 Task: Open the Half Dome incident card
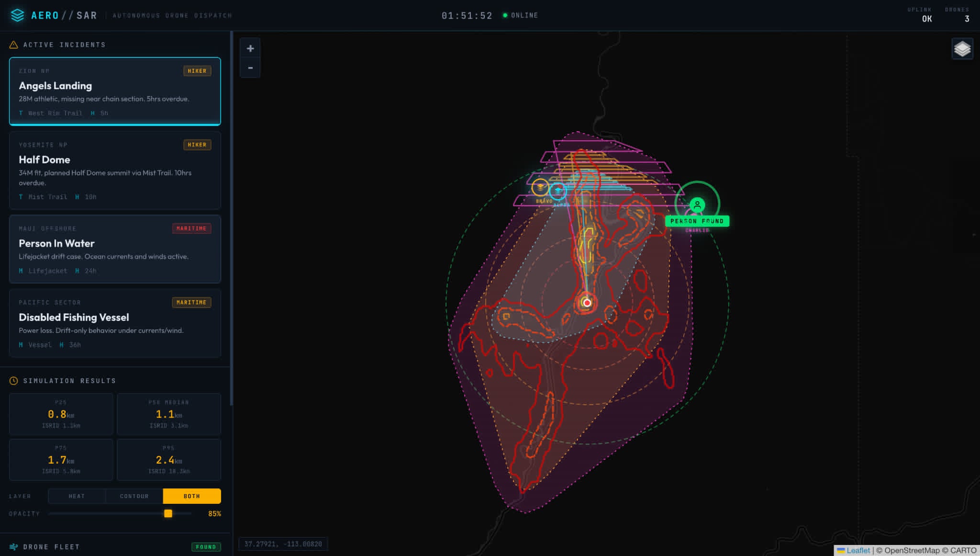point(115,170)
